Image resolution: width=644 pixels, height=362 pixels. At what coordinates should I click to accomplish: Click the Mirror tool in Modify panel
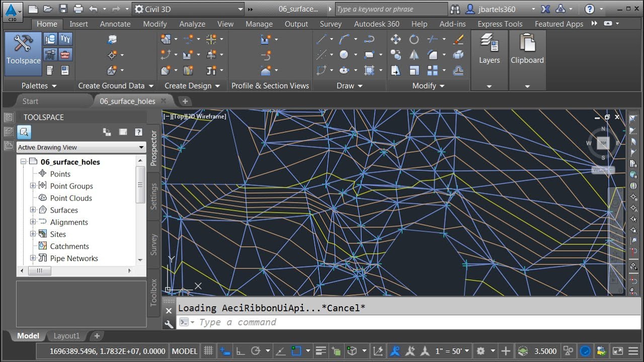414,54
